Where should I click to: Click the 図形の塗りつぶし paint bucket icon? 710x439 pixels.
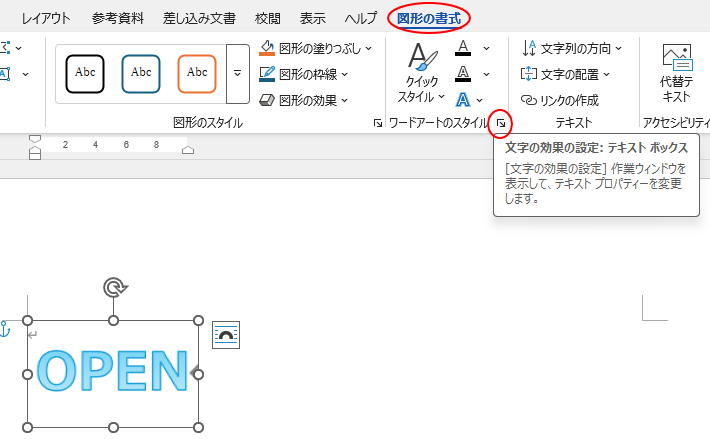pos(267,48)
